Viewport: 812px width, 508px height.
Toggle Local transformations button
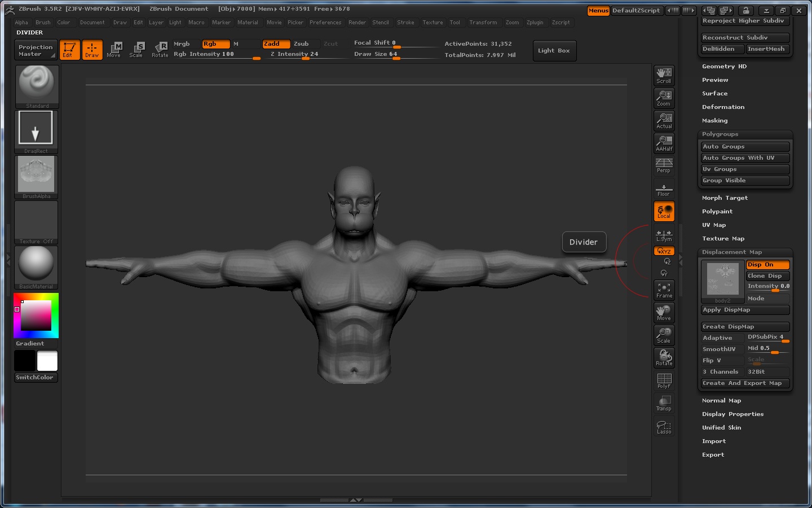tap(664, 211)
